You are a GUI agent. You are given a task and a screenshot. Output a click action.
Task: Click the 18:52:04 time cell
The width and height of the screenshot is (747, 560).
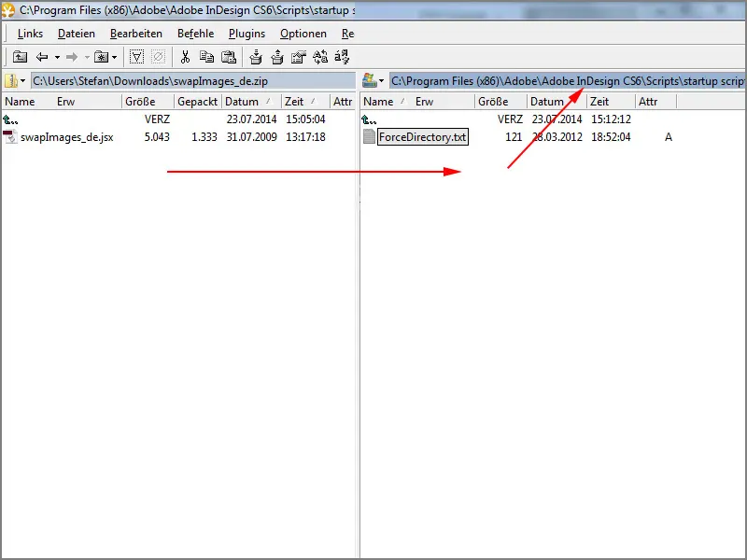click(611, 137)
